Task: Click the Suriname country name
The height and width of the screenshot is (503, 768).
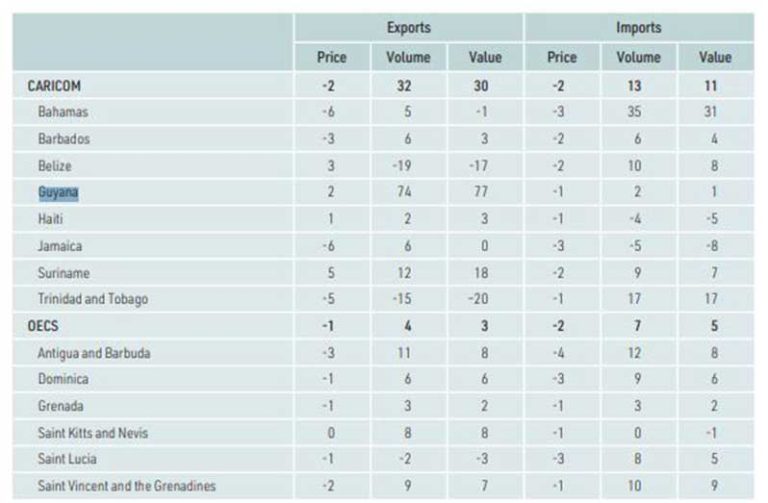Action: pos(64,273)
